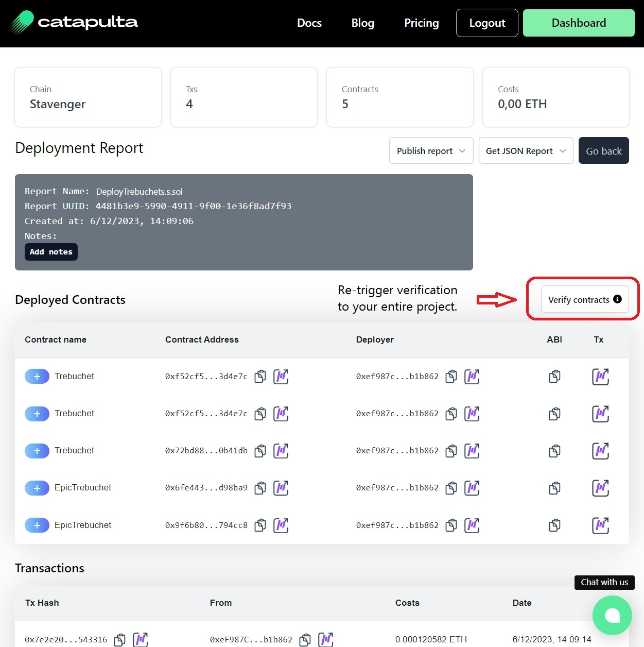
Task: Open explorer link for address 0x6fe443...d98ba9
Action: coord(281,488)
